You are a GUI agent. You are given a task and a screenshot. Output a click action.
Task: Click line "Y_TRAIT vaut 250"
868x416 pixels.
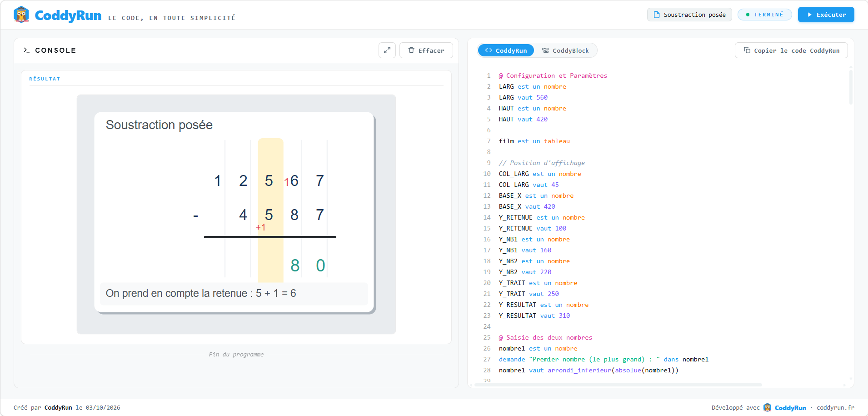click(x=529, y=294)
